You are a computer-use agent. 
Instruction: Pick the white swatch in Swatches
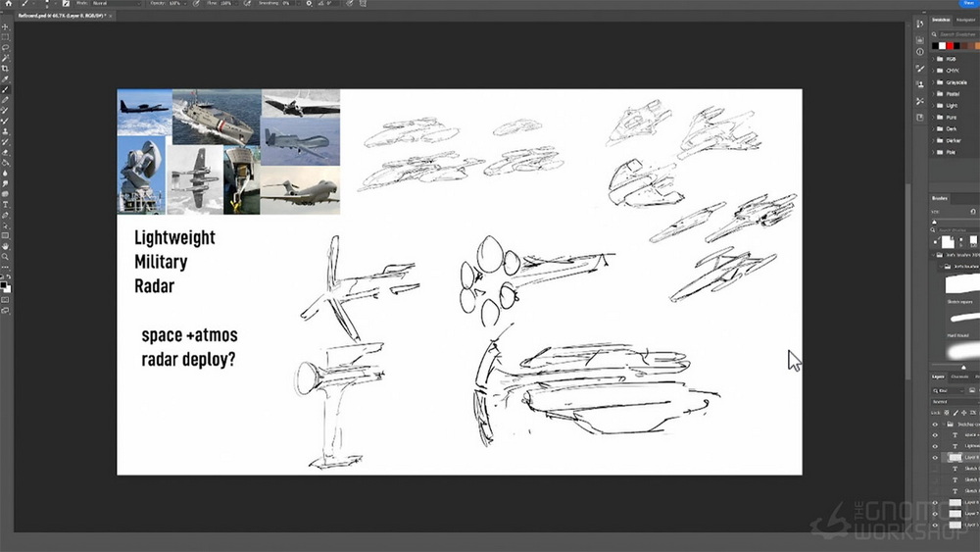943,46
